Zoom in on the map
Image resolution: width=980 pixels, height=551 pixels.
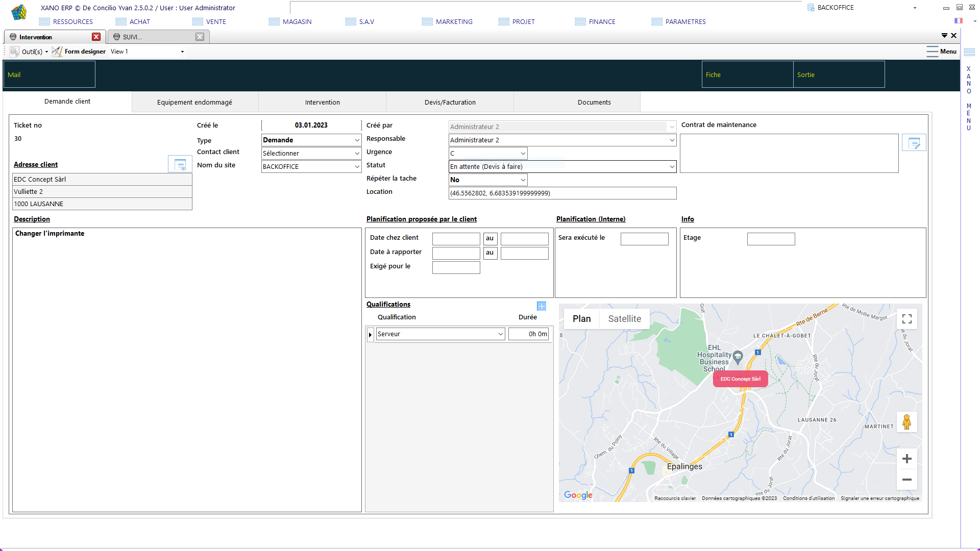(906, 459)
